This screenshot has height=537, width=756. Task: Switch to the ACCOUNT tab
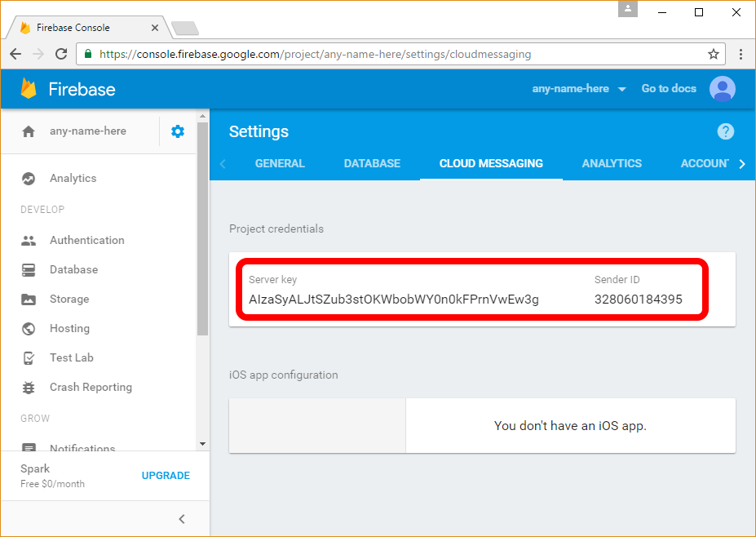pyautogui.click(x=705, y=163)
